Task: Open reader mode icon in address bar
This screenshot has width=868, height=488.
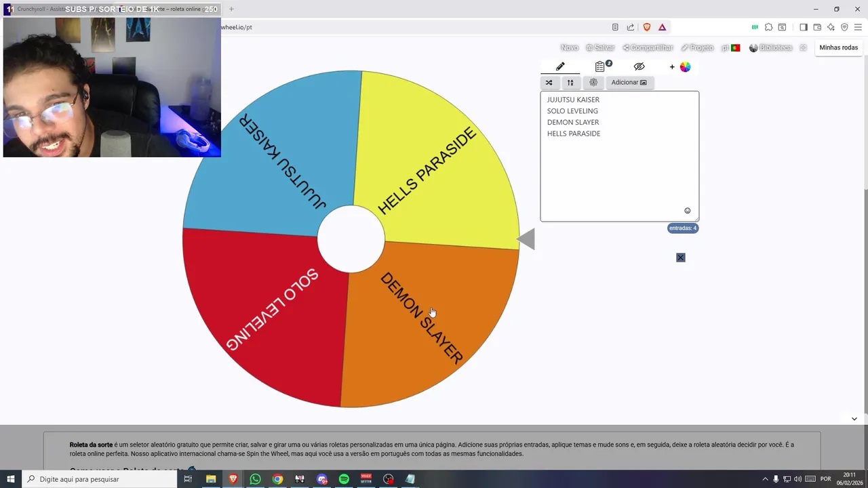Action: (615, 27)
